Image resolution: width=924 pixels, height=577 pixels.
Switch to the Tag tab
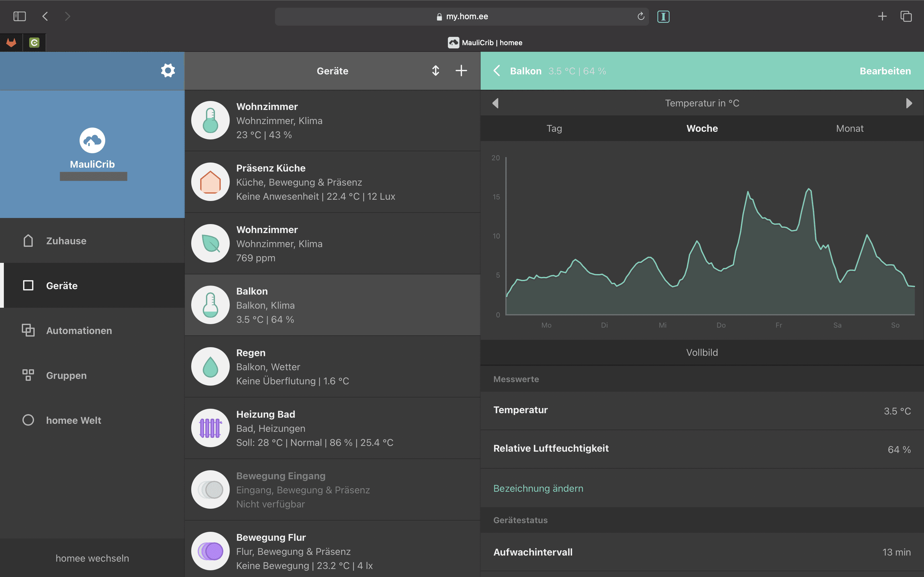pyautogui.click(x=554, y=128)
